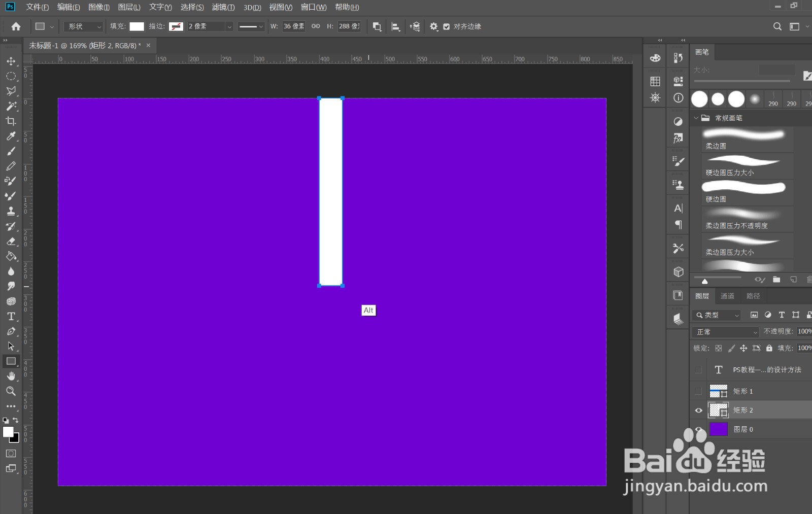The width and height of the screenshot is (812, 514).
Task: Switch to the 路径 tab
Action: click(753, 296)
